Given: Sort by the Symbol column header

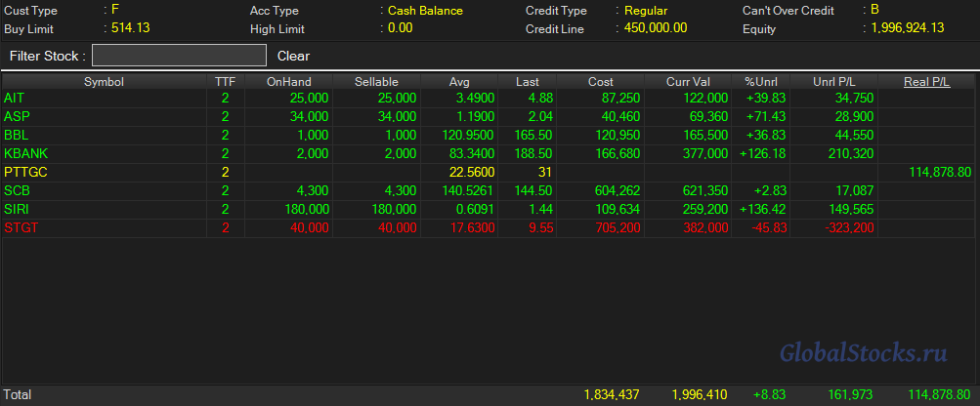Looking at the screenshot, I should pyautogui.click(x=104, y=82).
